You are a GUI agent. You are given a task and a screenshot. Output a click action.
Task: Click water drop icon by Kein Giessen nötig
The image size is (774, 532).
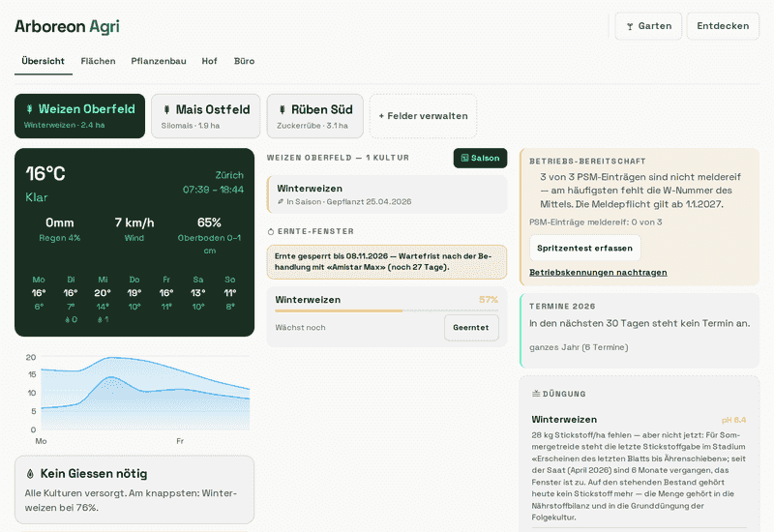(30, 474)
